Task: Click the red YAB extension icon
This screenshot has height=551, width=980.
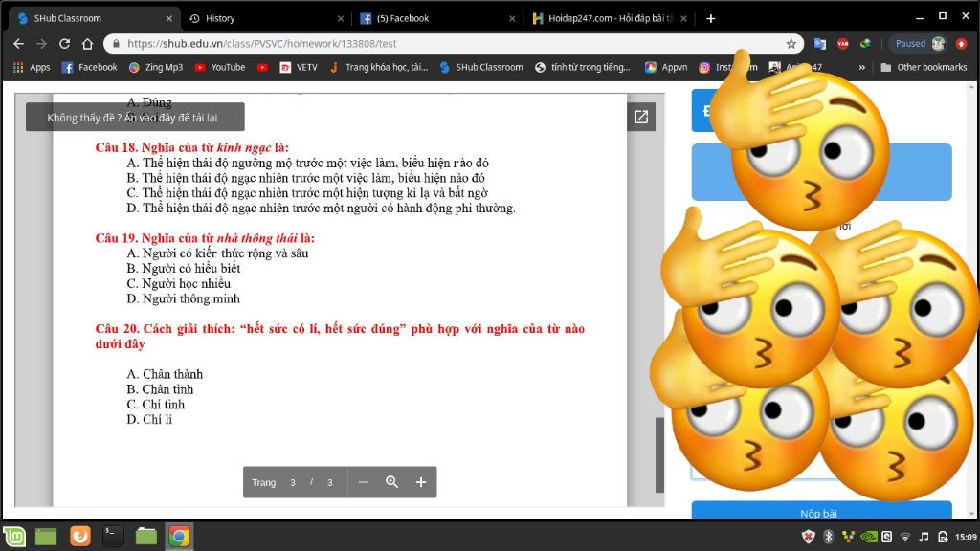Action: (x=842, y=44)
